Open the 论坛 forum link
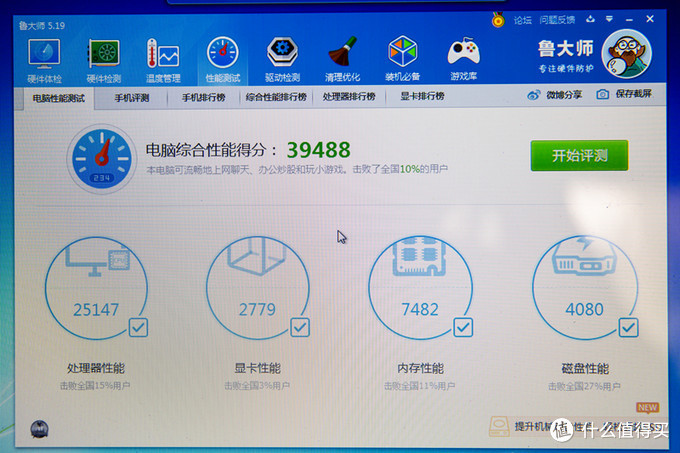This screenshot has height=453, width=680. pos(523,20)
